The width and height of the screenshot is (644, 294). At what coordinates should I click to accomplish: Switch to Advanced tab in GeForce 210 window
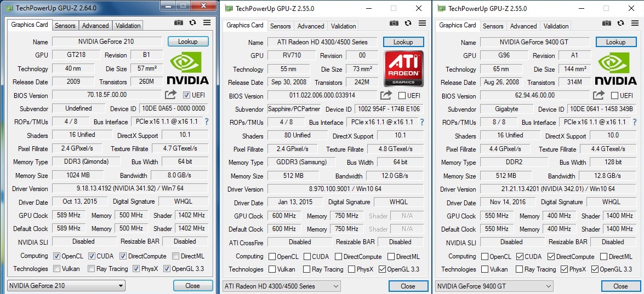pyautogui.click(x=95, y=25)
